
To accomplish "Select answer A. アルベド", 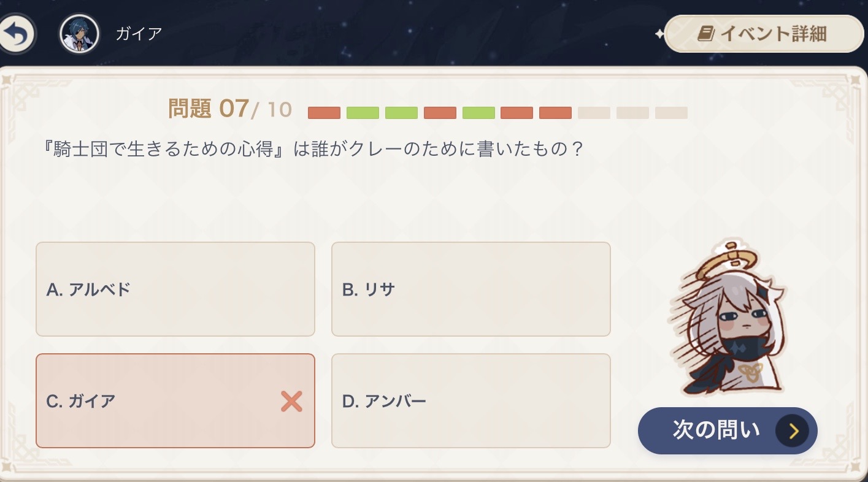I will click(175, 289).
